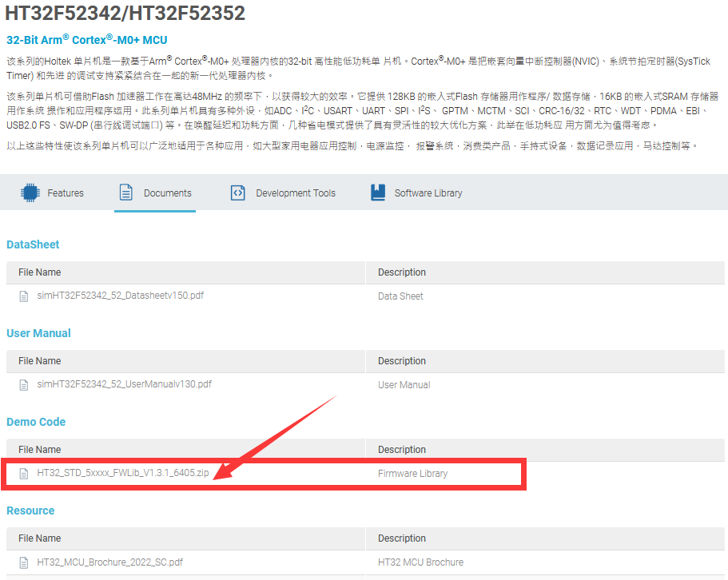This screenshot has height=580, width=728.
Task: Switch to the Features tab
Action: (x=66, y=193)
